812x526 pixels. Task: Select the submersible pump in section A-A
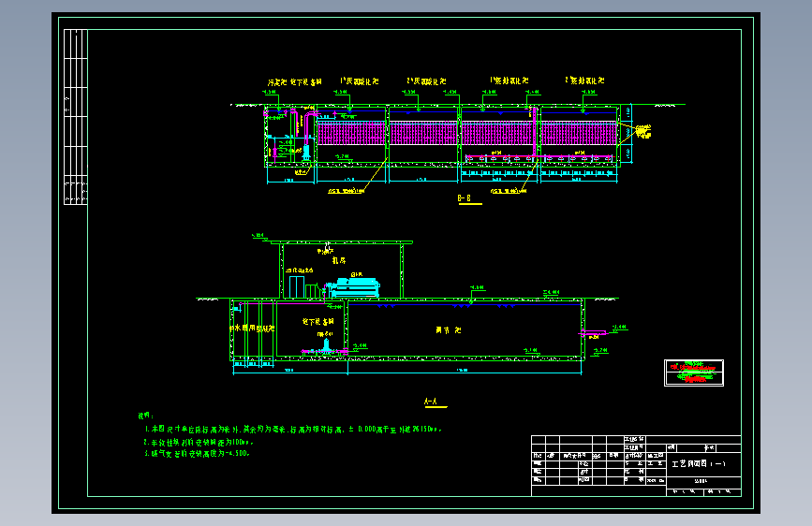[x=326, y=345]
